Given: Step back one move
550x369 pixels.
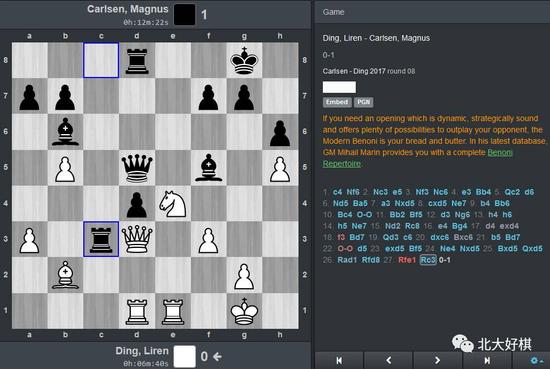Looking at the screenshot, I should click(388, 361).
